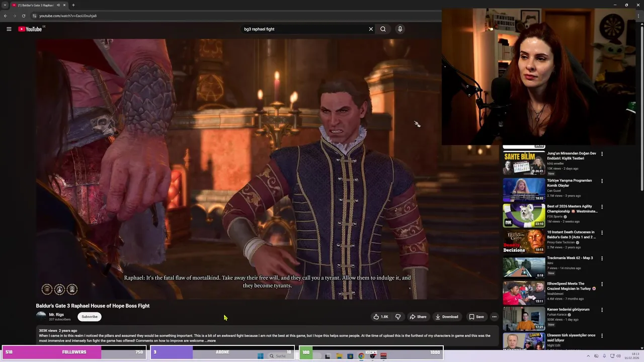Open options for Türkiye Yarışma Programları video

click(x=602, y=181)
